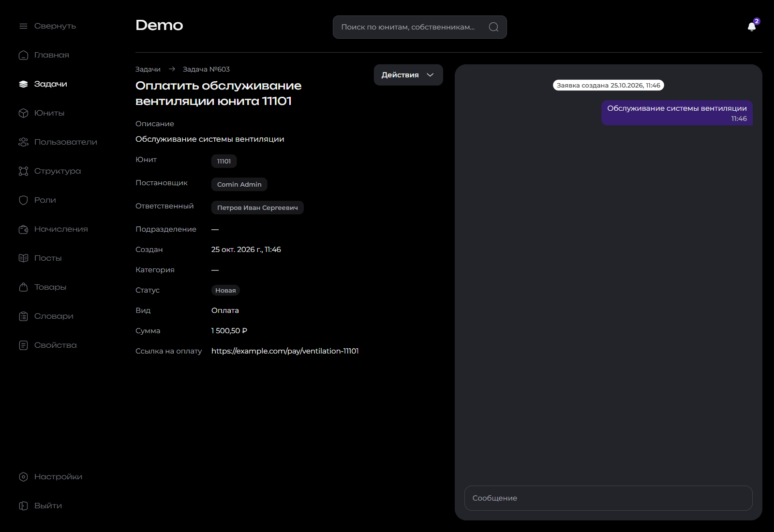The width and height of the screenshot is (774, 532).
Task: Click the Роли shield icon
Action: tap(23, 200)
